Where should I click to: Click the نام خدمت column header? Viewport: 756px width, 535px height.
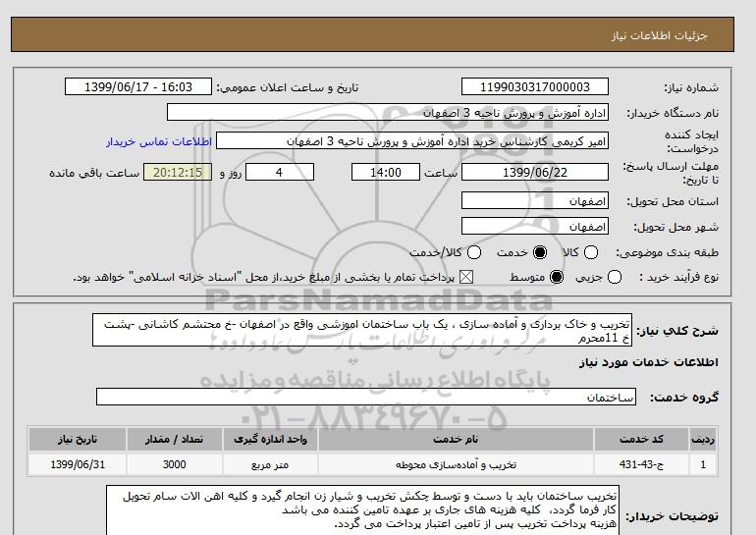click(456, 439)
